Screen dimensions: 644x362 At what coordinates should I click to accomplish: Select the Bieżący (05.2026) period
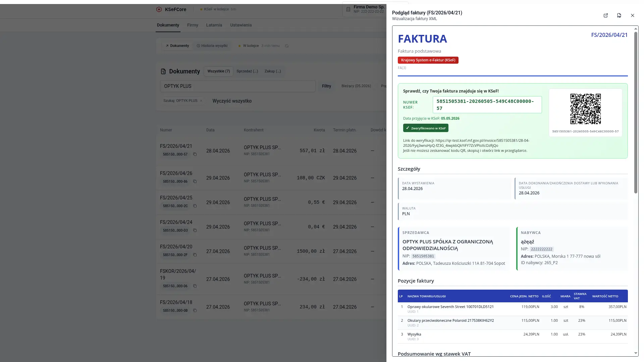coord(356,86)
